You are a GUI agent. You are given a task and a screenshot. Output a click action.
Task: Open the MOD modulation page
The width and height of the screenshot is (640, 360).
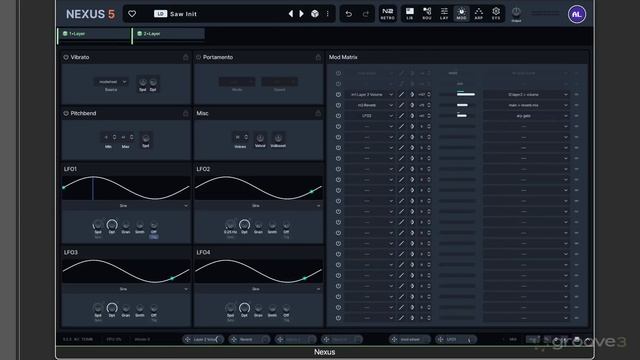[x=461, y=14]
